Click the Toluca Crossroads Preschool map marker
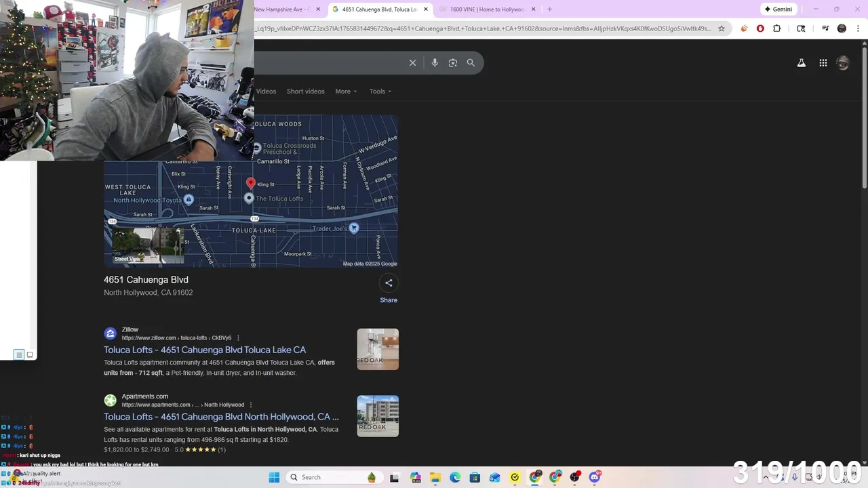This screenshot has width=868, height=488. point(257,148)
